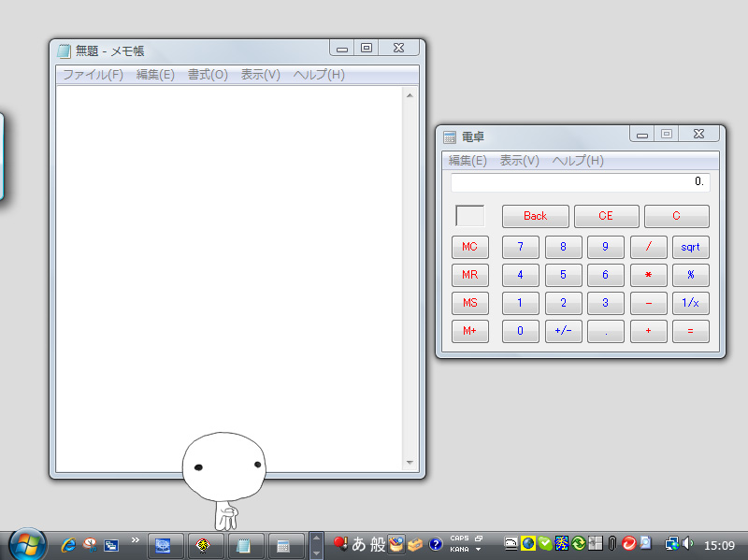Viewport: 748px width, 560px height.
Task: Tap the 2 key on the calculator
Action: click(564, 303)
